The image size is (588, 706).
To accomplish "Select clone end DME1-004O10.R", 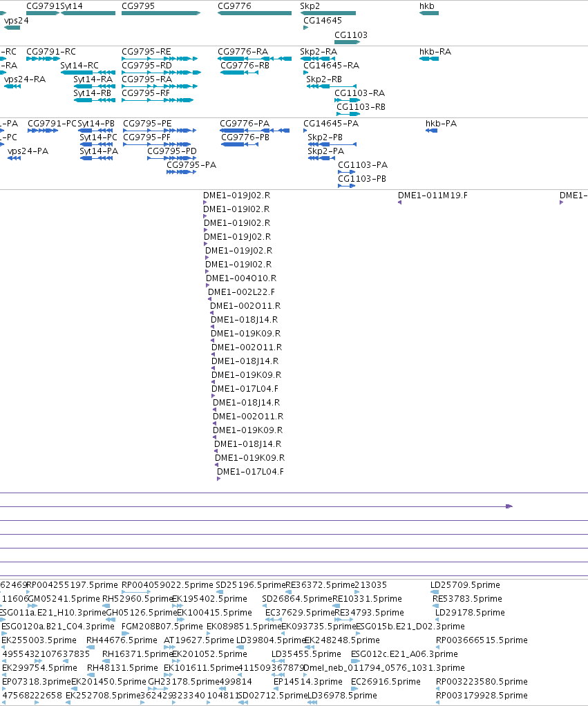I will pos(207,285).
